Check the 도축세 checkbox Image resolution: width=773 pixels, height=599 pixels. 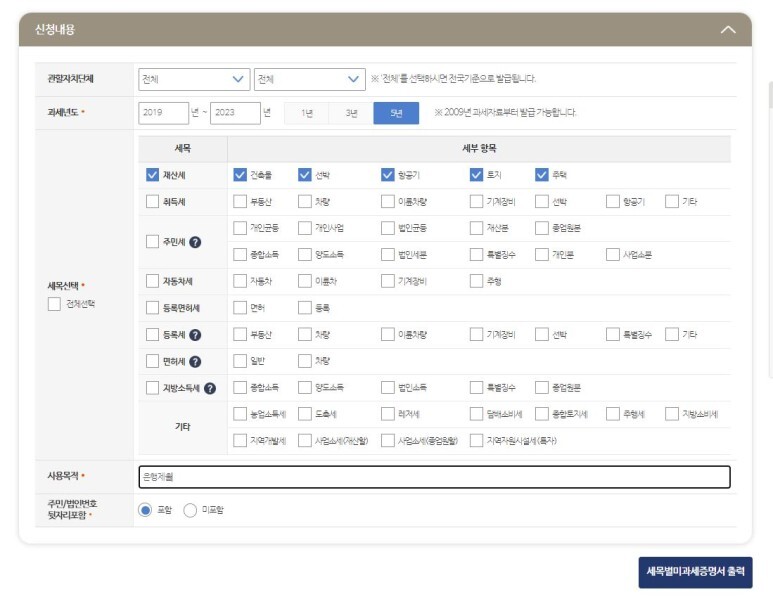[305, 414]
